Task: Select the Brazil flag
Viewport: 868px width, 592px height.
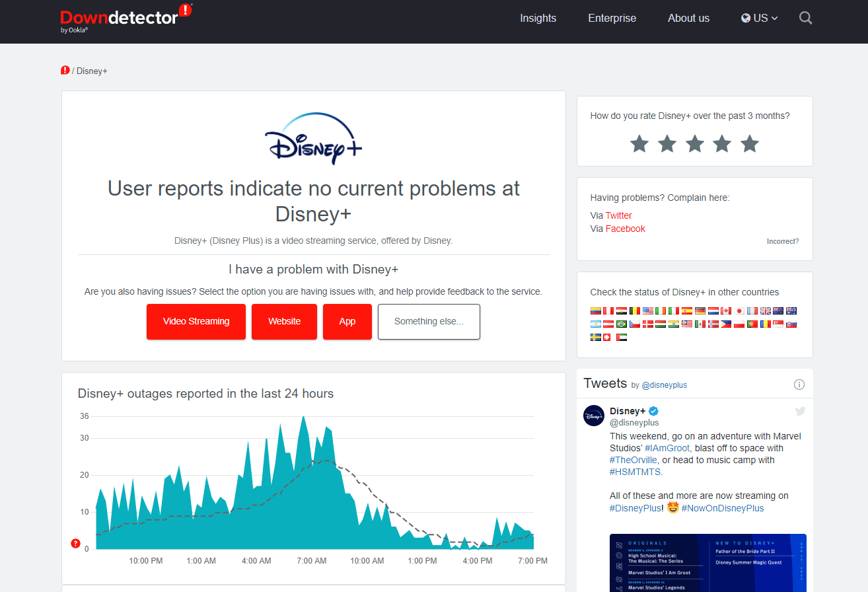Action: click(621, 324)
